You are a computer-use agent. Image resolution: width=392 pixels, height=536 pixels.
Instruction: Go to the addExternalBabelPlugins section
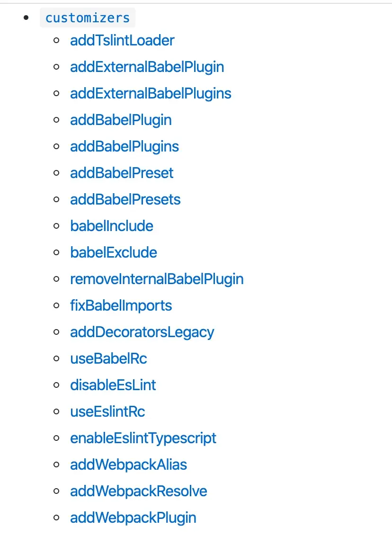click(151, 93)
